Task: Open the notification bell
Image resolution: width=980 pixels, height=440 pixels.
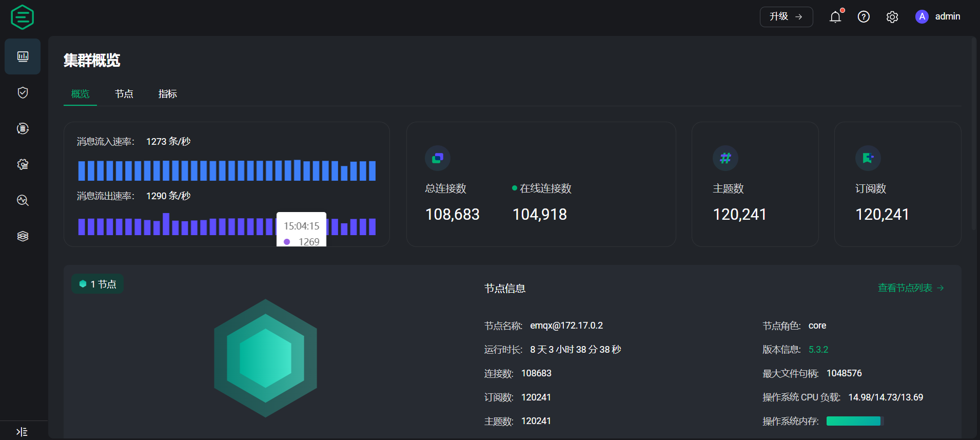Action: [x=835, y=17]
